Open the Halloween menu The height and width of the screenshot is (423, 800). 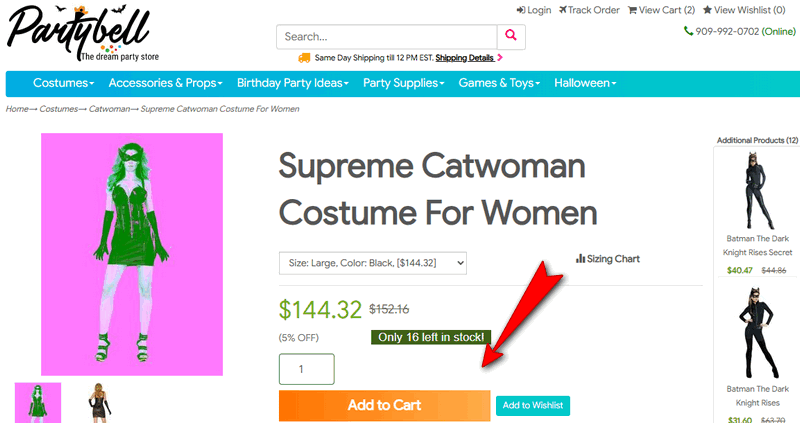point(585,83)
